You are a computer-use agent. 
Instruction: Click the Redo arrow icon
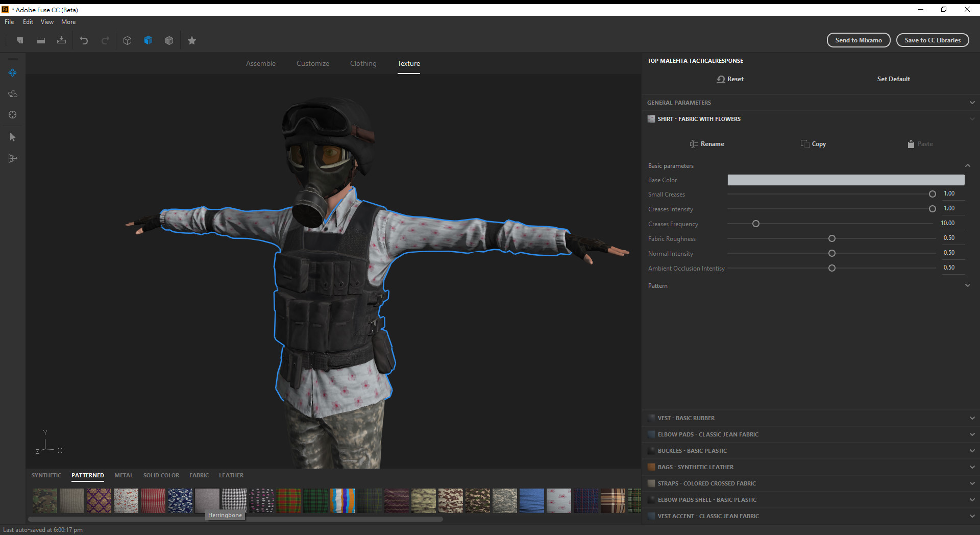point(105,40)
